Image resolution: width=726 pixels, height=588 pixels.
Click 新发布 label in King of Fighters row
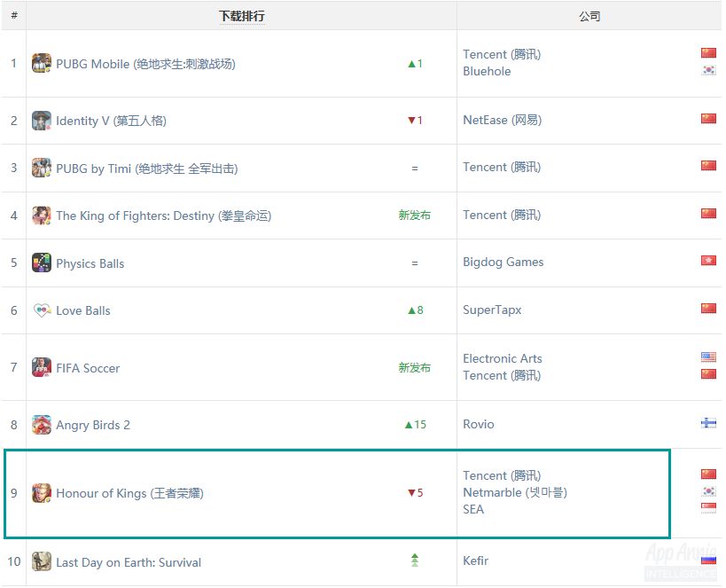(x=414, y=216)
